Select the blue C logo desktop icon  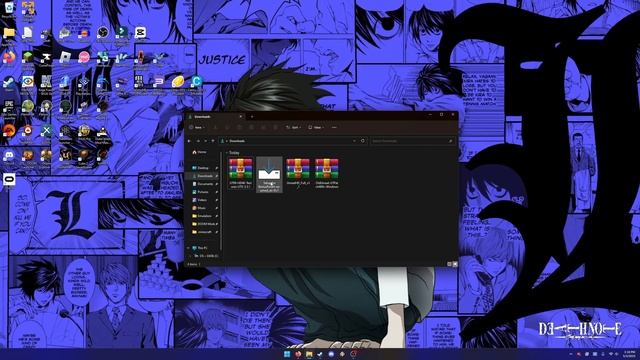click(x=196, y=83)
